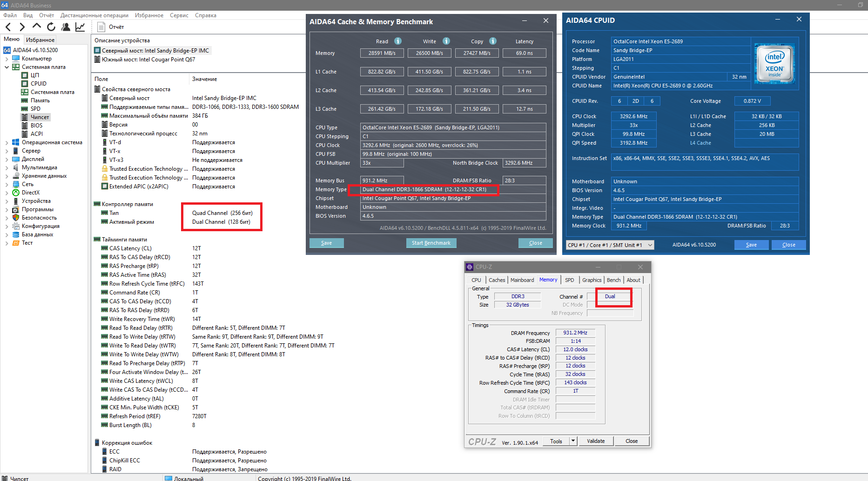This screenshot has width=868, height=481.
Task: Click the info icon next to Copy
Action: pos(493,41)
